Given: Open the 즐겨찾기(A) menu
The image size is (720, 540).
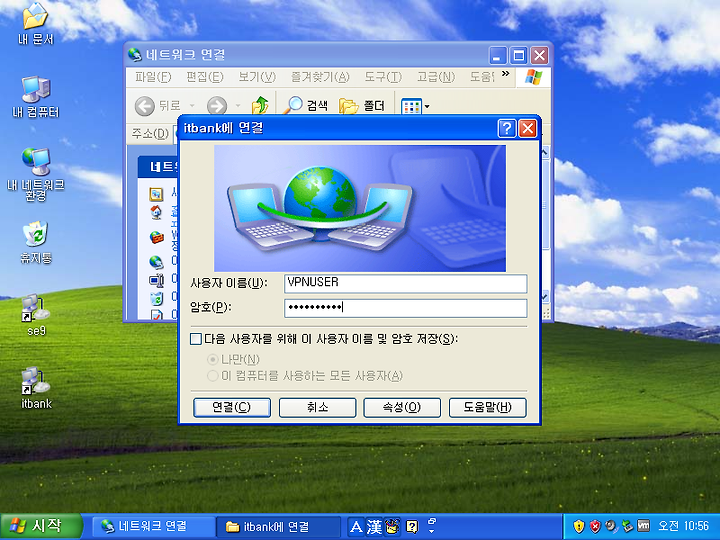Looking at the screenshot, I should click(x=320, y=77).
